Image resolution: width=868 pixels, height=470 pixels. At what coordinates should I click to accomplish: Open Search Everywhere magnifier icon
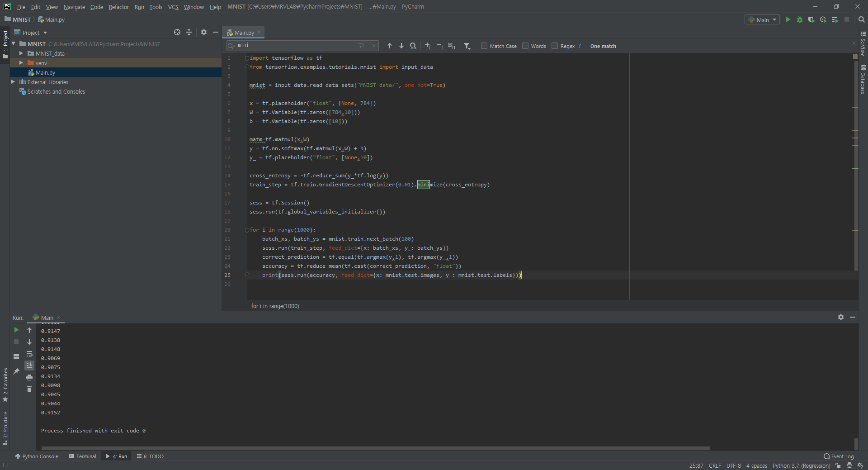861,20
